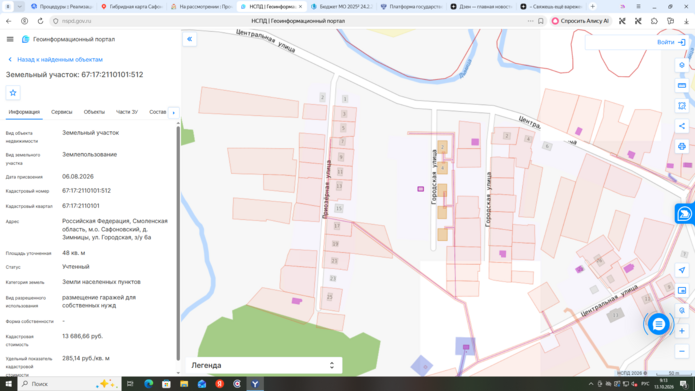Open the Части ЗУ tab
Screen dimensions: 695x391
point(127,112)
